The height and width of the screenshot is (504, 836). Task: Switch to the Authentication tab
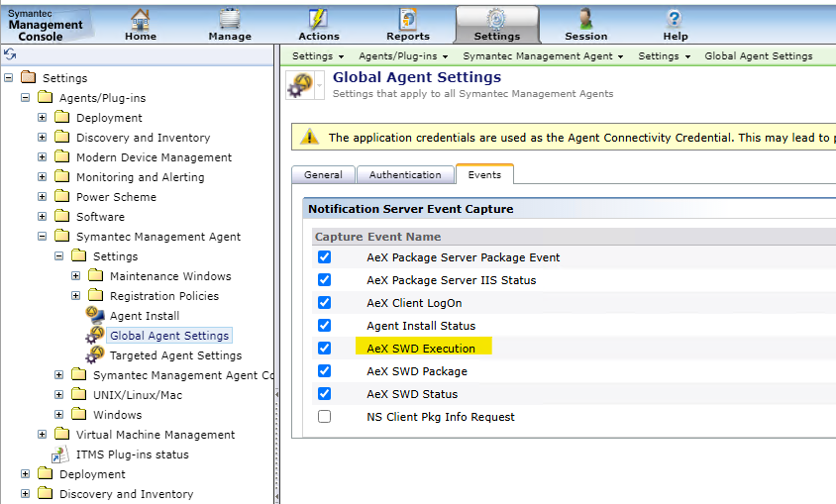click(x=405, y=175)
